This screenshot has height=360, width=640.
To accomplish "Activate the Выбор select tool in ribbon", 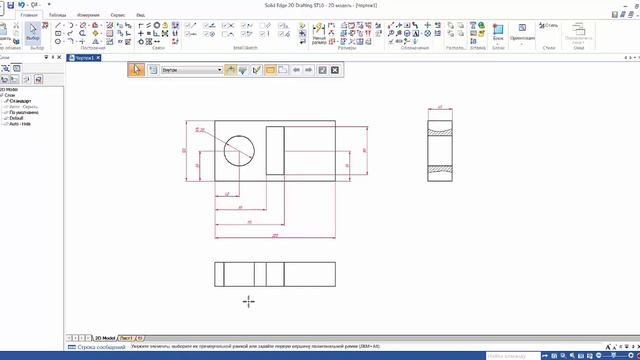I will [33, 32].
